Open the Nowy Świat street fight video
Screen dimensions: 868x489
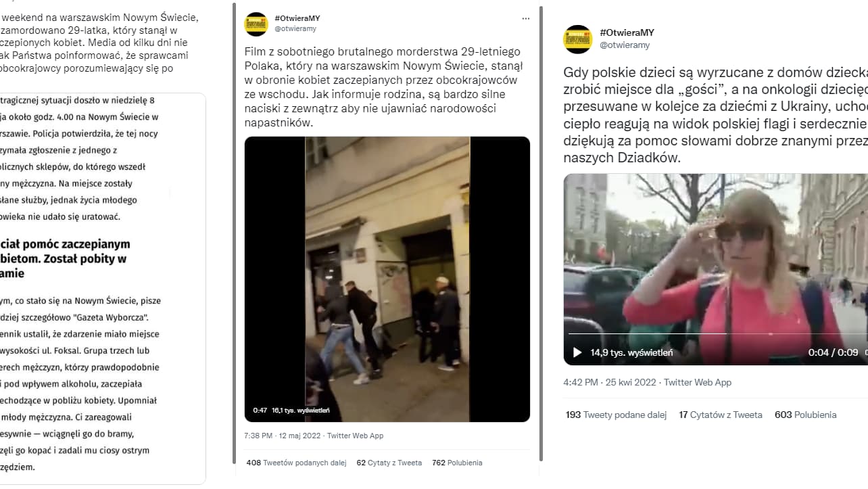387,279
